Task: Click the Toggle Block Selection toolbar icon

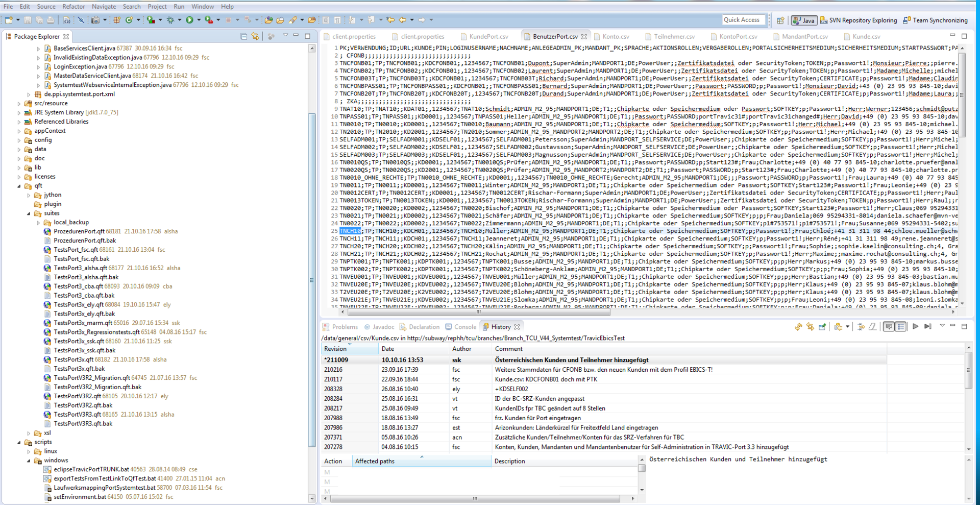Action: [326, 20]
